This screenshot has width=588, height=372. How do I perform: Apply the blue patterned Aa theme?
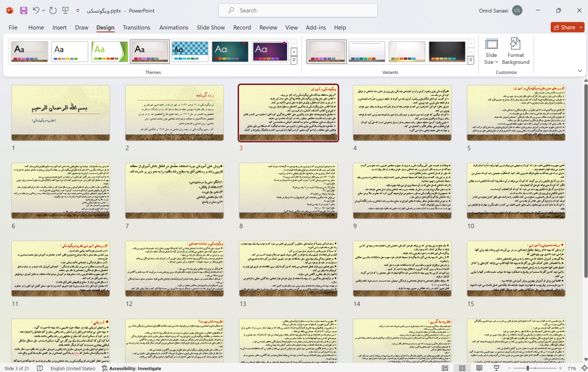(x=189, y=51)
